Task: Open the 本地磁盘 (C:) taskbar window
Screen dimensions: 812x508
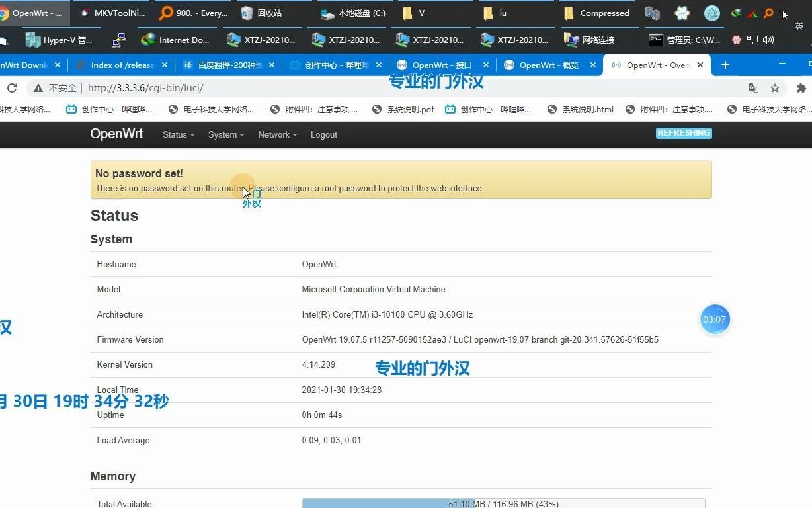Action: 352,13
